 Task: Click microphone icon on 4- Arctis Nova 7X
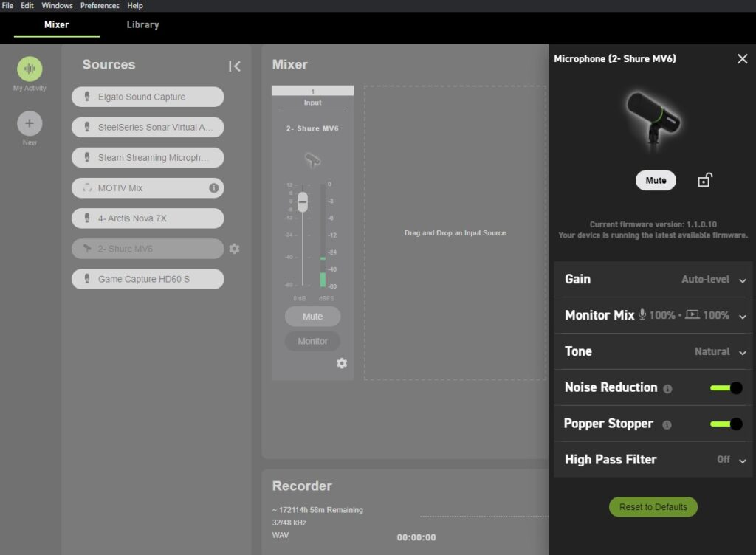[87, 218]
